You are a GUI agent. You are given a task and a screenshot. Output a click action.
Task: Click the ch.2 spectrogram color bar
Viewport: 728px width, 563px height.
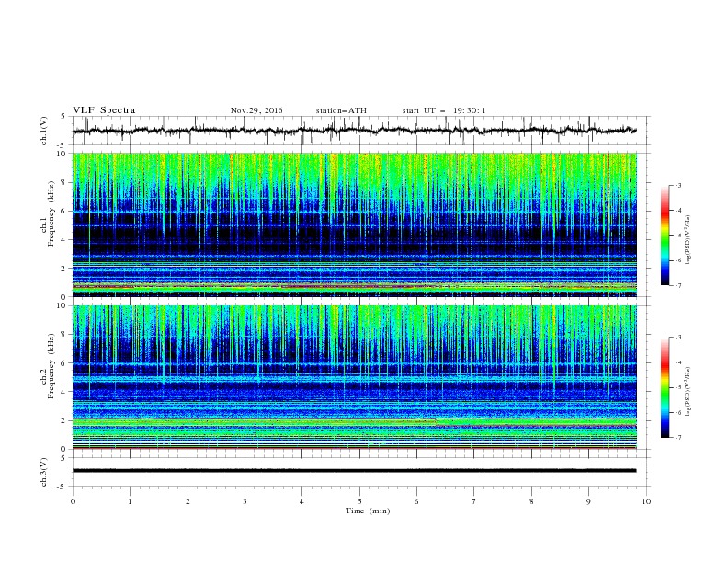pos(665,387)
